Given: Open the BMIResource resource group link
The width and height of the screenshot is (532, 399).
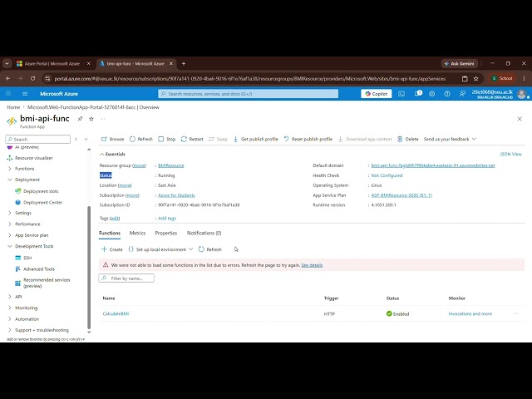Looking at the screenshot, I should click(171, 165).
